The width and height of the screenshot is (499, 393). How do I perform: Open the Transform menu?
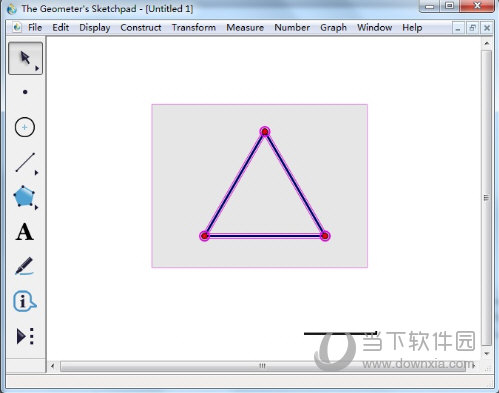tap(194, 27)
